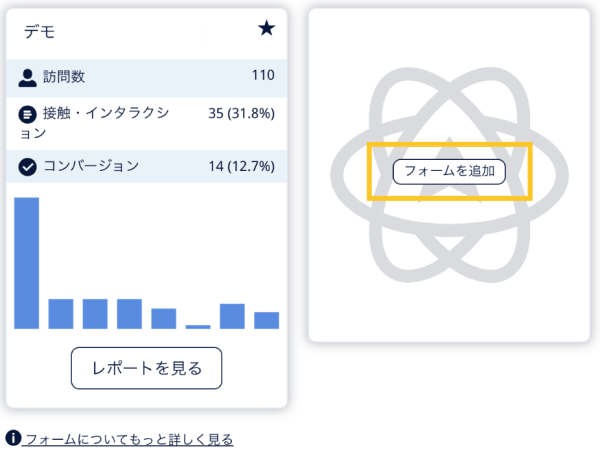The image size is (600, 459).
Task: Click the last bar in the chart
Action: click(267, 321)
